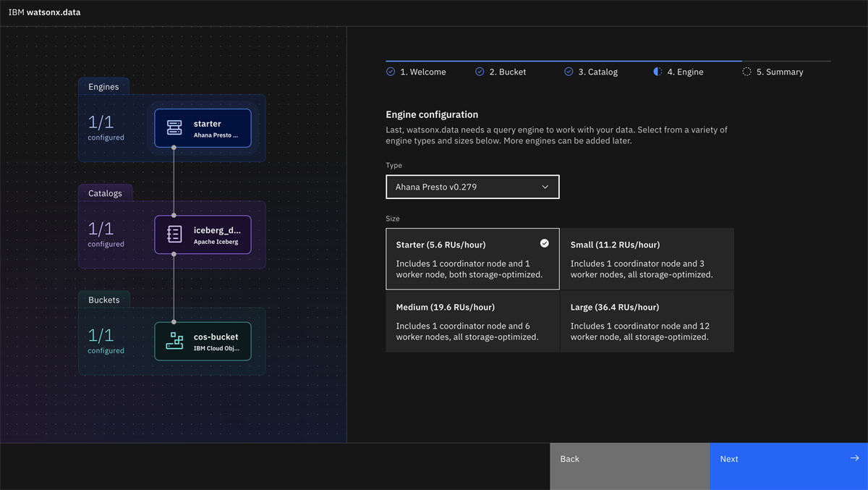This screenshot has width=868, height=490.
Task: Select the Starter (5.6 RUs/hour) size
Action: click(x=472, y=259)
